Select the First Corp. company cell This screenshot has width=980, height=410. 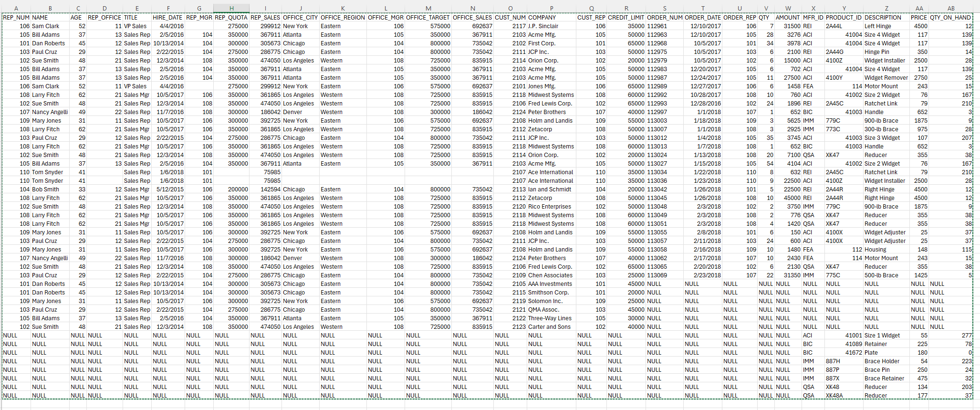point(551,43)
